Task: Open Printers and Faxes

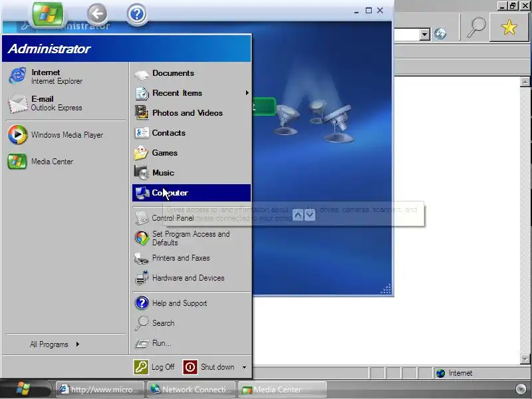Action: coord(192,258)
